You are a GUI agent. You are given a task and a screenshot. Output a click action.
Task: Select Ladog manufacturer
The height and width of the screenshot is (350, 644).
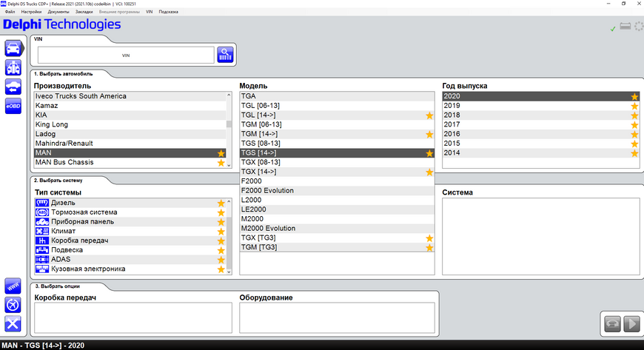130,134
